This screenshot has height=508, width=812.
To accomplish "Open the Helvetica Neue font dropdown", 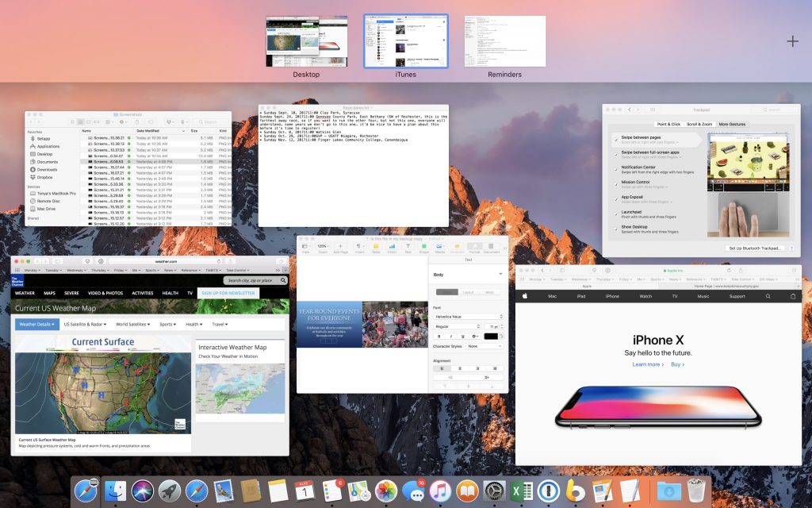I will coord(468,317).
